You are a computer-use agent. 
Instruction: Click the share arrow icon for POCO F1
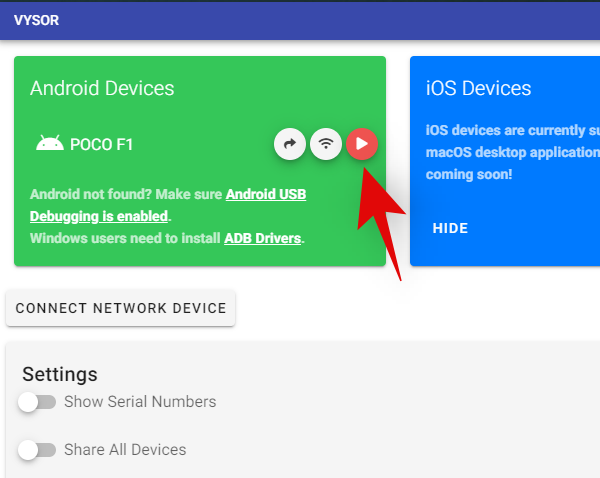(290, 144)
